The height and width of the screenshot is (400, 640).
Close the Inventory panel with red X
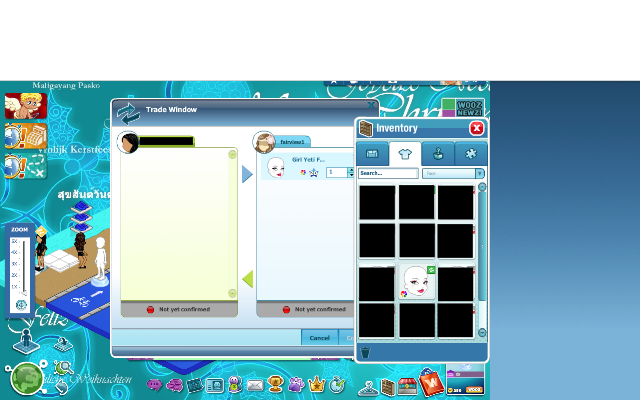pos(476,128)
